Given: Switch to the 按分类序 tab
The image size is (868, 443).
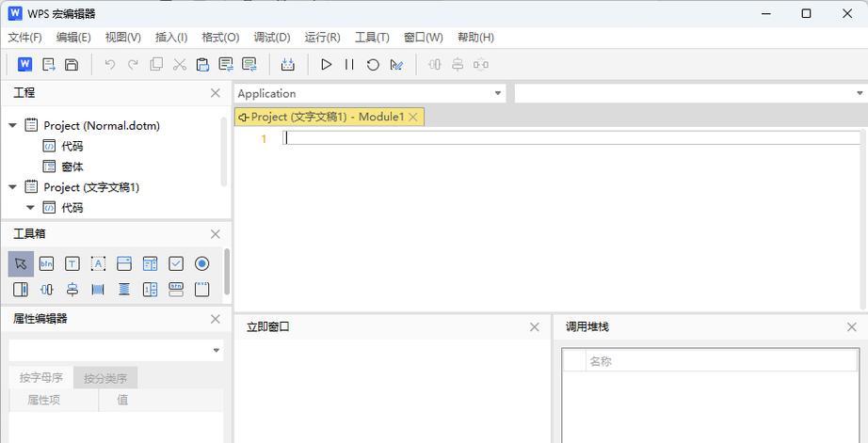Looking at the screenshot, I should pyautogui.click(x=105, y=378).
